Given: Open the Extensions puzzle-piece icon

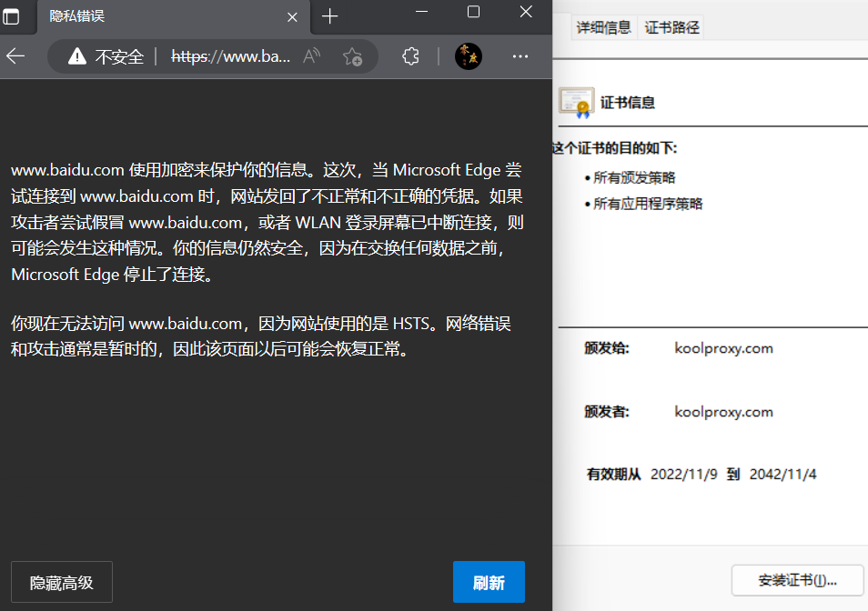Looking at the screenshot, I should (x=410, y=55).
